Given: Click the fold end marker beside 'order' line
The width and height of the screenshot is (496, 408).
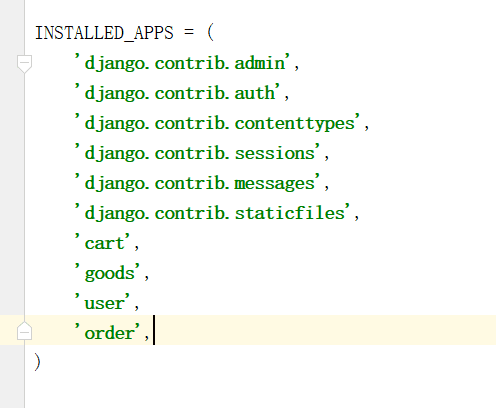Looking at the screenshot, I should click(24, 331).
